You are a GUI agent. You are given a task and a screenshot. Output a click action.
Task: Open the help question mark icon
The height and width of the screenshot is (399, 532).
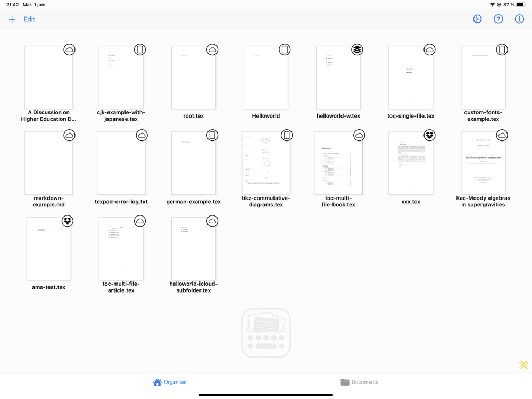498,19
